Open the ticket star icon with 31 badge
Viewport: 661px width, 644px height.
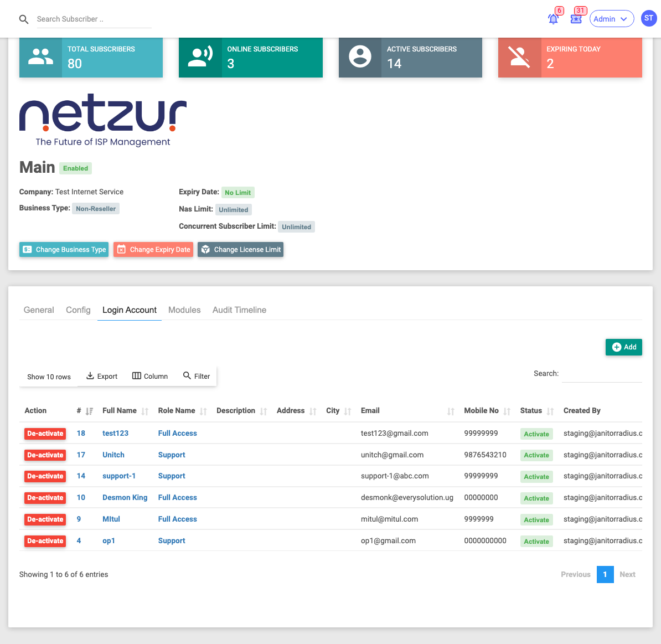[576, 19]
